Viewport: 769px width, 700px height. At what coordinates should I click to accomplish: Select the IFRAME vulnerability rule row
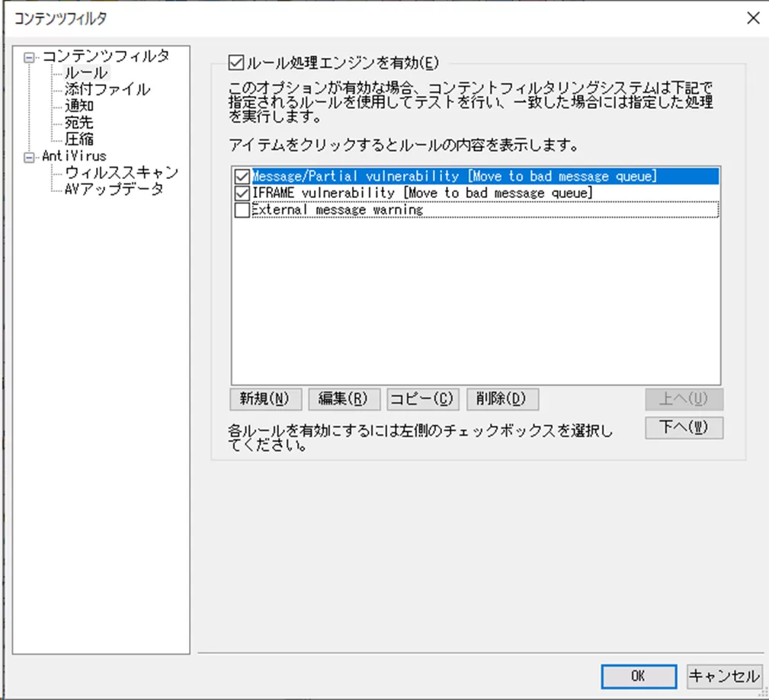[421, 193]
